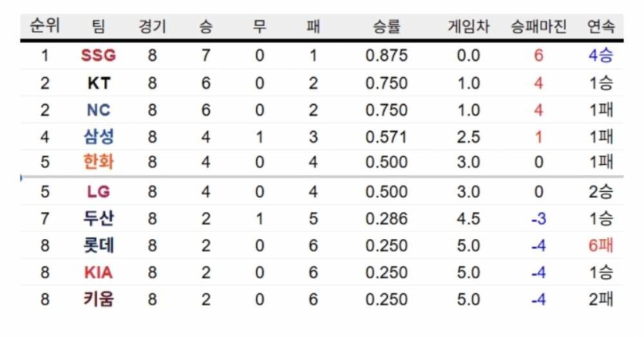Screen dimensions: 644x337
Task: Click SSG's 0.875 win rate cell
Action: pyautogui.click(x=386, y=56)
